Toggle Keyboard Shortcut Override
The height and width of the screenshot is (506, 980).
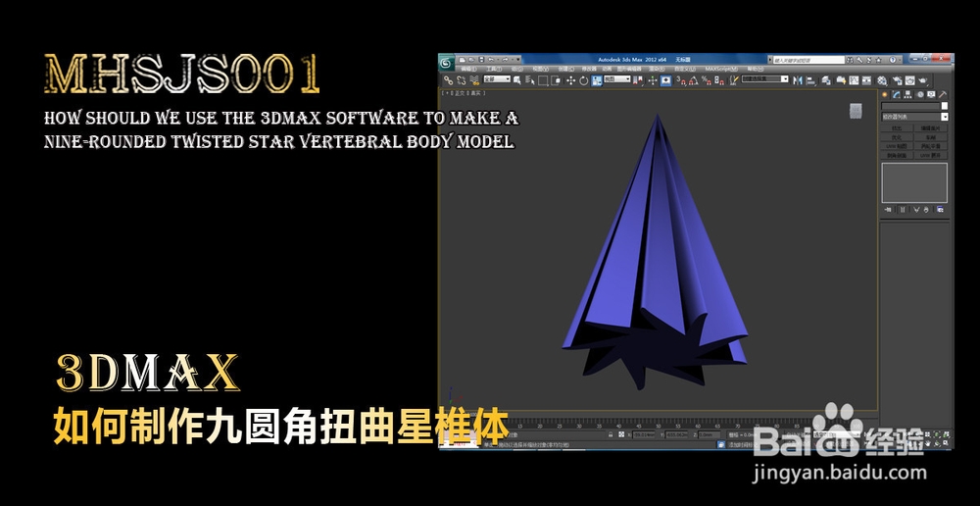pyautogui.click(x=665, y=80)
